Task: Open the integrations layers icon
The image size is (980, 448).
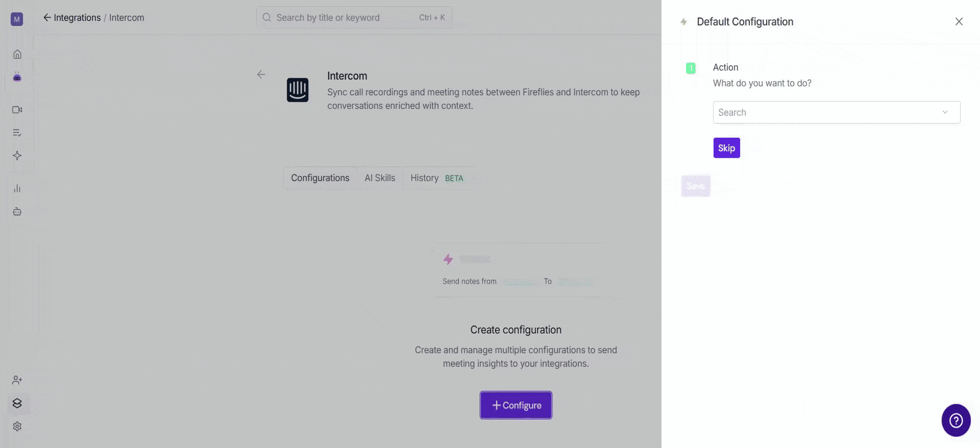Action: (17, 403)
